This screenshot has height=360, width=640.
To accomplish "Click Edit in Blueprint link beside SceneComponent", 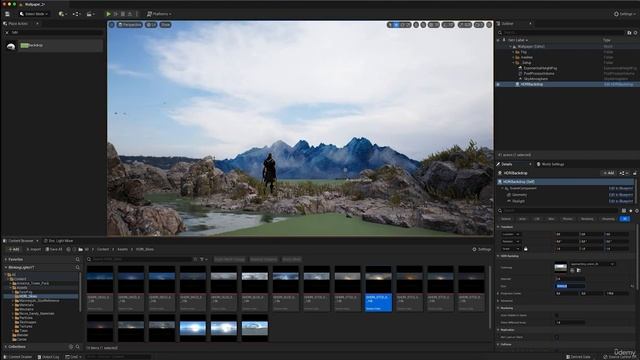I will (620, 189).
